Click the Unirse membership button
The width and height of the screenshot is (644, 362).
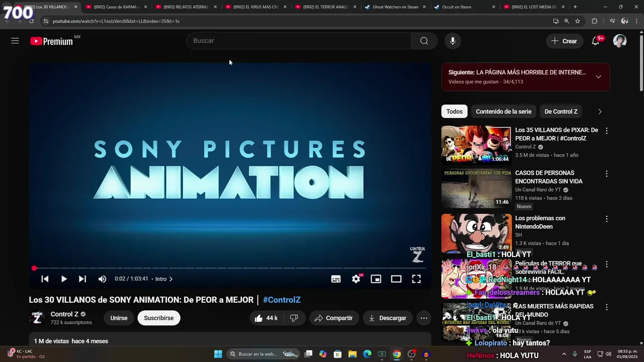coord(119,318)
